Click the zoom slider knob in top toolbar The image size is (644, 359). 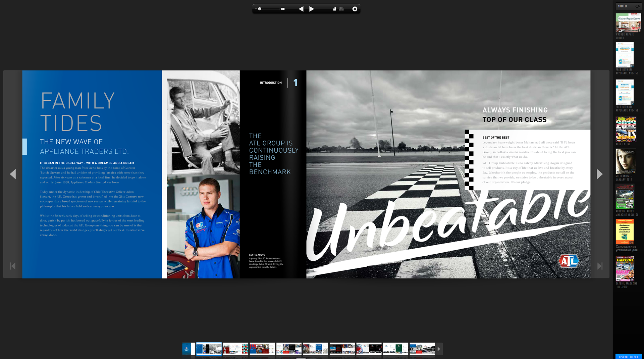click(x=260, y=9)
